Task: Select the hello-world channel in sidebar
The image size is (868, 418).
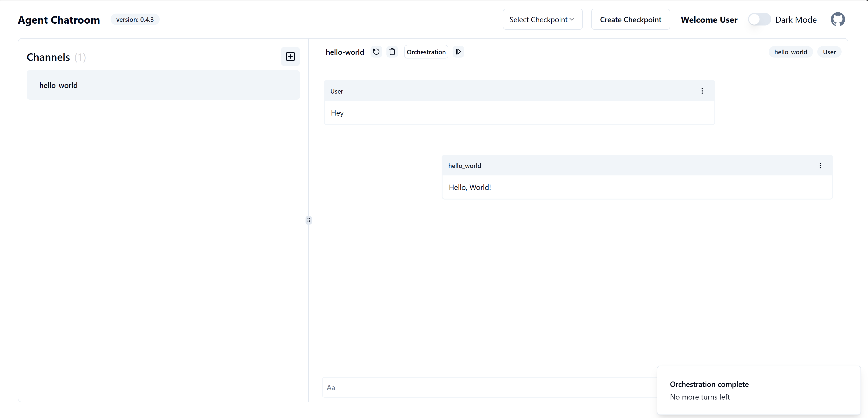Action: 163,85
